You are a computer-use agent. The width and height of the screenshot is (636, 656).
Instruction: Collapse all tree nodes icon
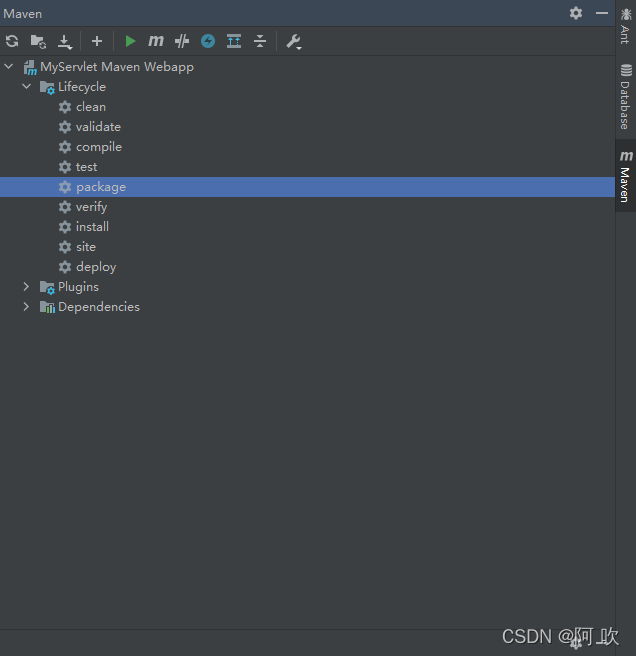click(x=260, y=41)
